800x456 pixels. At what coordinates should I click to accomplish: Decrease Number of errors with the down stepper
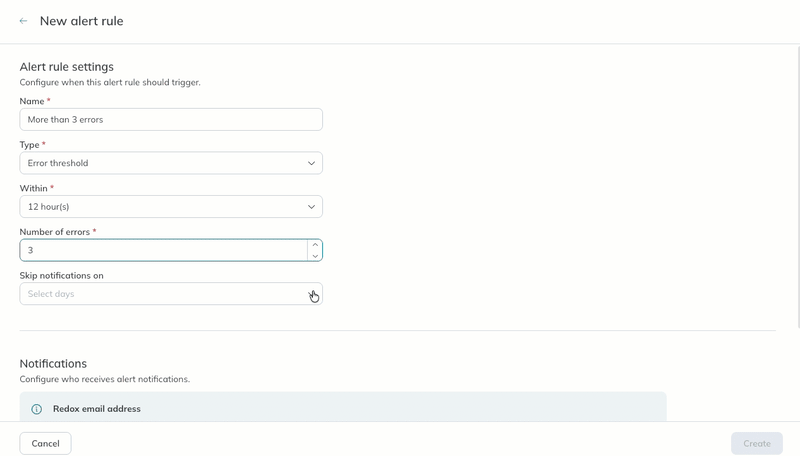coord(315,256)
